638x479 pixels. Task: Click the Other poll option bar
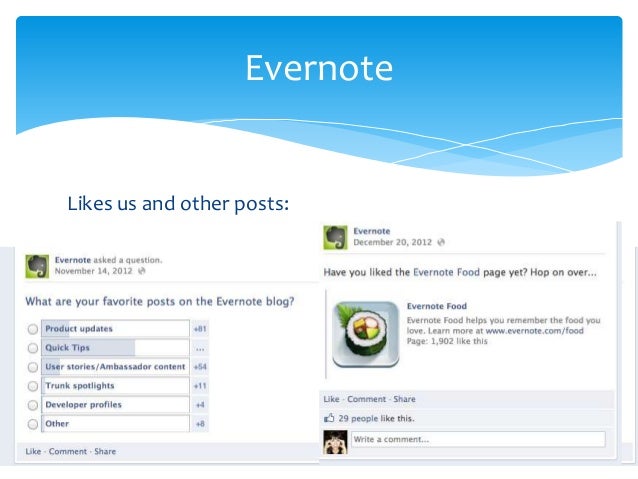[116, 424]
